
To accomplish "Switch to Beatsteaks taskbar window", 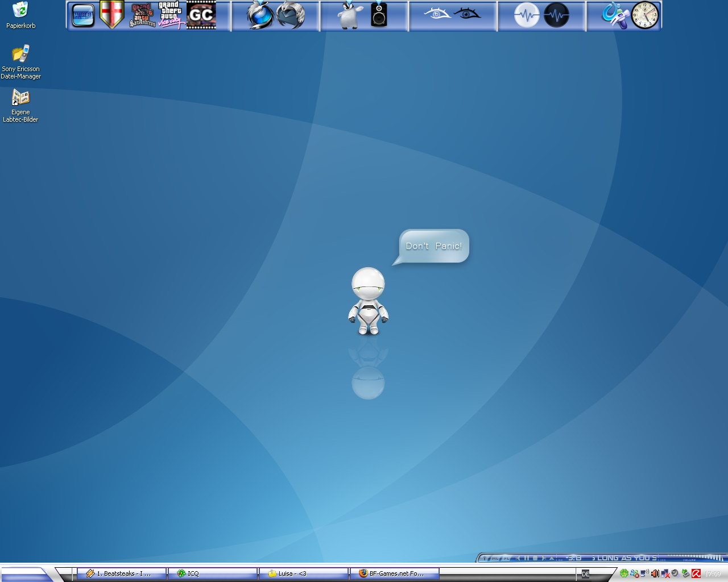I will coord(121,573).
